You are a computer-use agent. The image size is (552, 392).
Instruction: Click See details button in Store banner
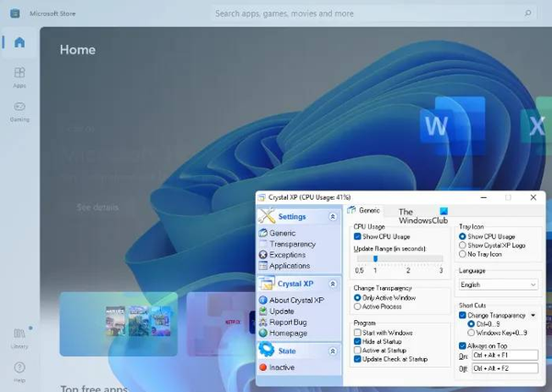click(98, 207)
